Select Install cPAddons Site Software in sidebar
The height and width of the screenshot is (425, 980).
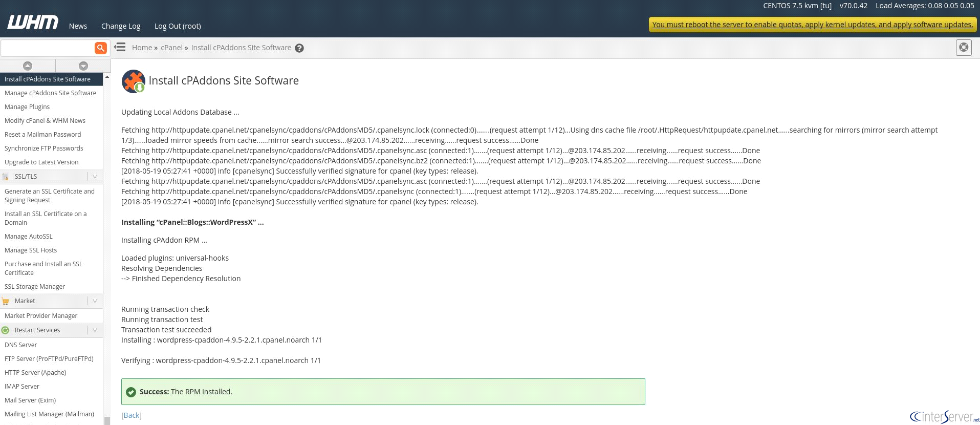(51, 79)
